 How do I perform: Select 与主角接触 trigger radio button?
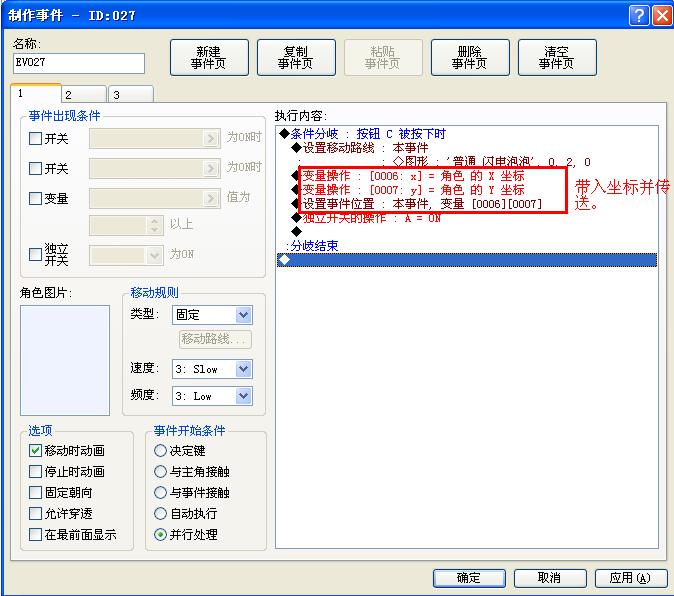coord(160,471)
